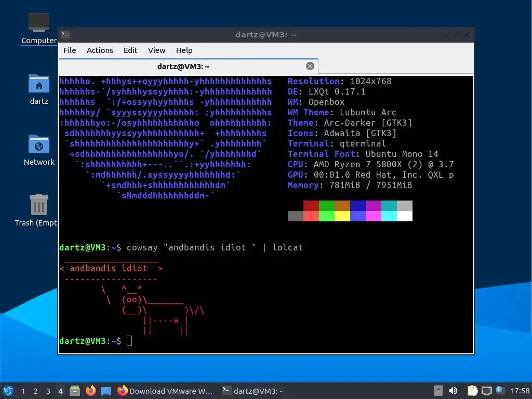Close the QTerminal window
This screenshot has width=532, height=399.
467,35
